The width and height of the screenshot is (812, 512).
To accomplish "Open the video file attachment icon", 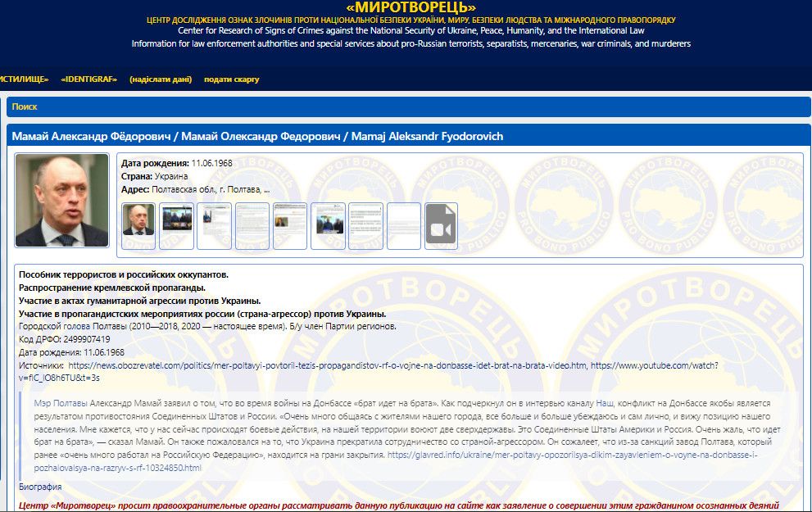I will (441, 226).
